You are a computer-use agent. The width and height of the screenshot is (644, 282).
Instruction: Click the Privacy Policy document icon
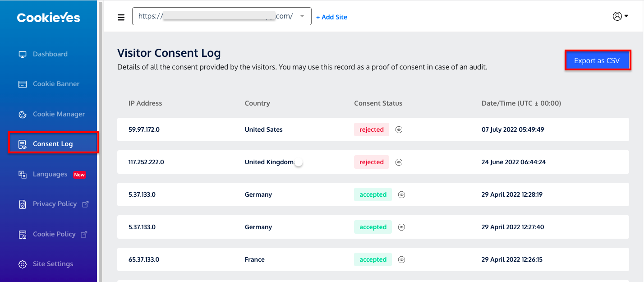click(23, 204)
